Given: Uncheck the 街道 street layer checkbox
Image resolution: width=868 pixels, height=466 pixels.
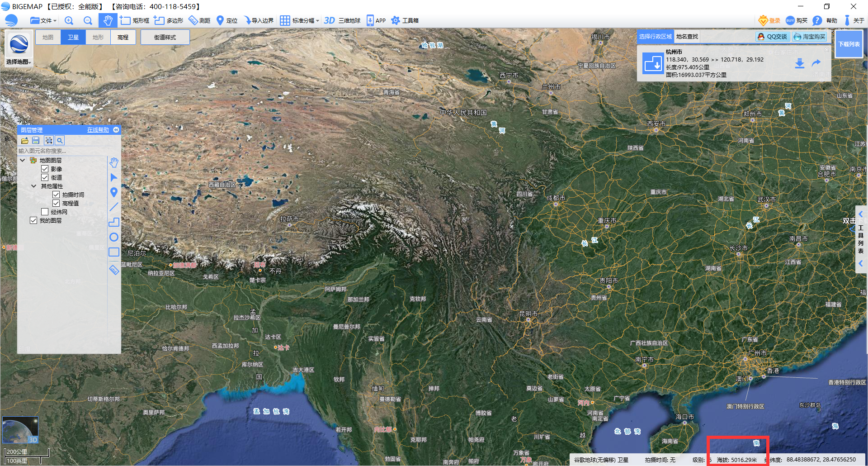Looking at the screenshot, I should pyautogui.click(x=45, y=177).
